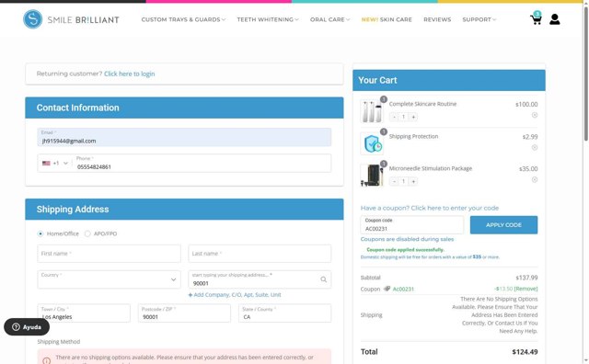Click the Total amount $124.49
Screen dimensions: 589x364
(x=525, y=352)
